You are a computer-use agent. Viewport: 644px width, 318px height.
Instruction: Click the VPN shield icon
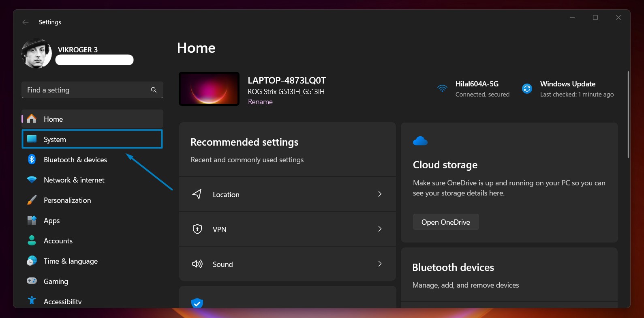point(197,229)
